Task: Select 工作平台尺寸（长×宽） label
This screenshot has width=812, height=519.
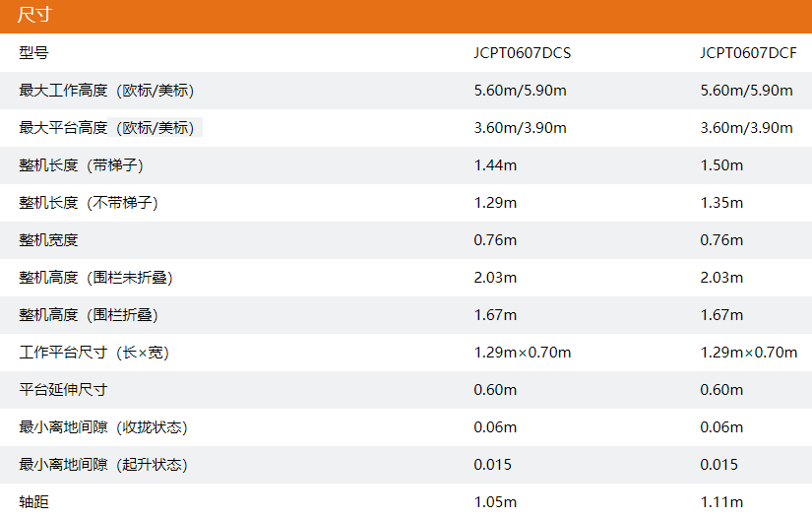Action: coord(94,353)
